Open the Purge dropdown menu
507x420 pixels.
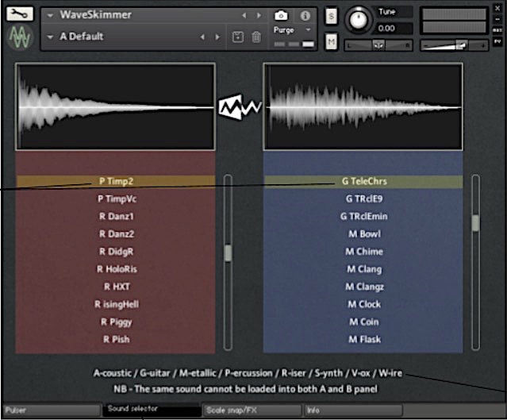pos(292,29)
